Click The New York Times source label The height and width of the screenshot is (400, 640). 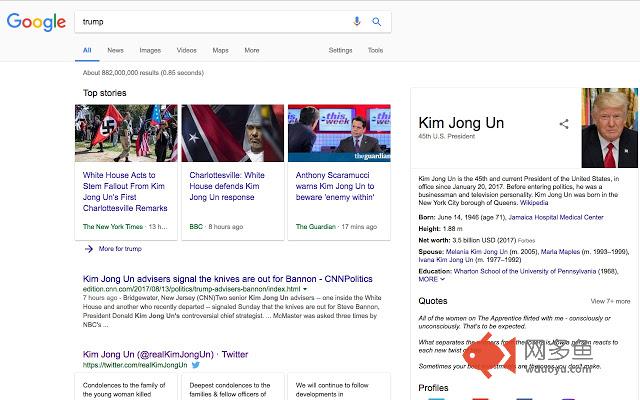113,227
